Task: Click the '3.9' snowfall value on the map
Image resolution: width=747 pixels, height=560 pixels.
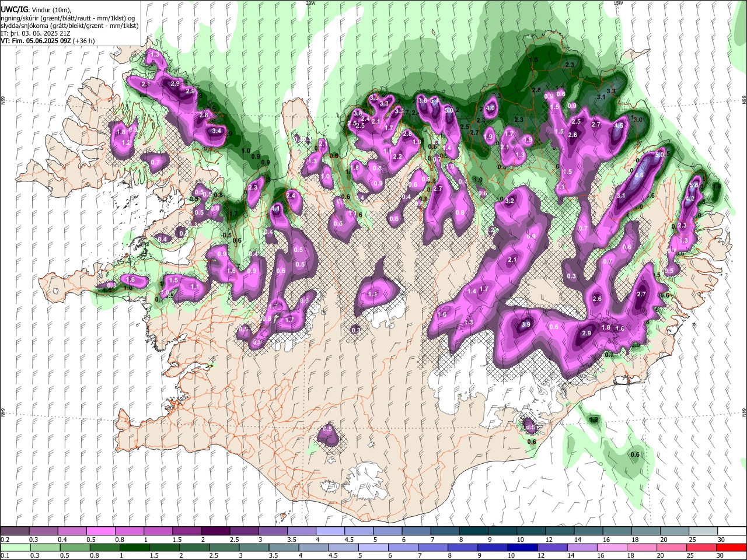Action: coord(525,325)
